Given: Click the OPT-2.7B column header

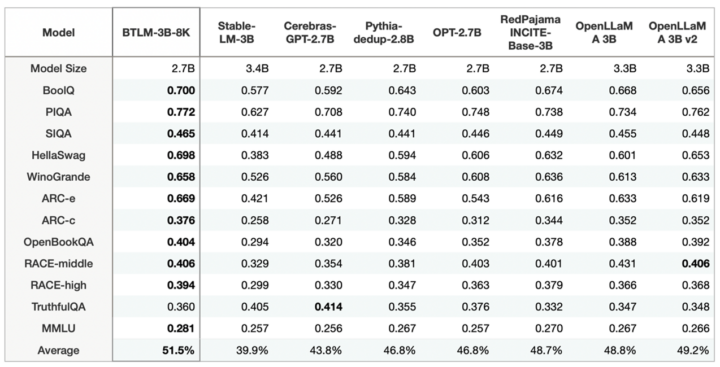Looking at the screenshot, I should pyautogui.click(x=457, y=33).
